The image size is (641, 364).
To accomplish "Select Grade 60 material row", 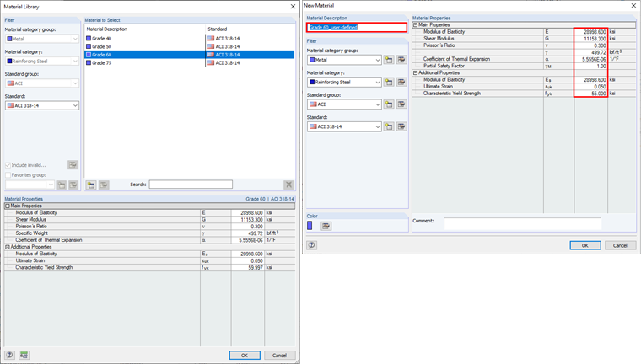I will tap(189, 54).
